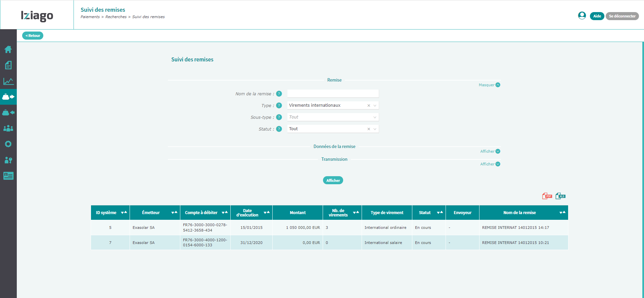Image resolution: width=644 pixels, height=298 pixels.
Task: Expand the Transmission section via Afficher
Action: pos(490,164)
